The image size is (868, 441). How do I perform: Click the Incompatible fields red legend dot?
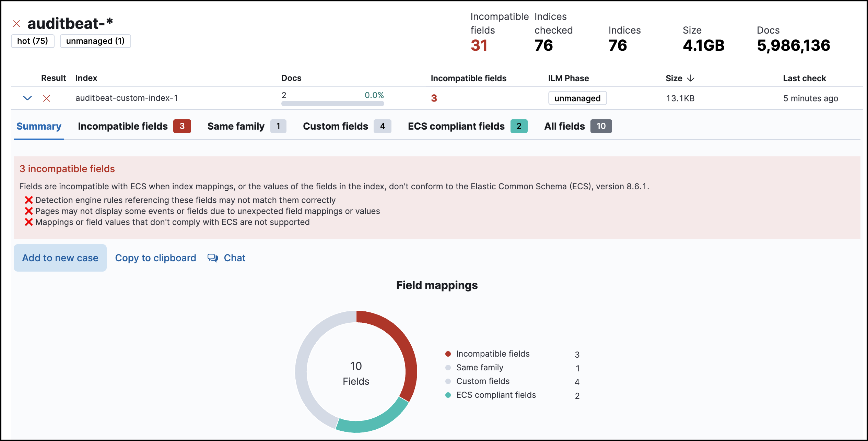coord(448,354)
